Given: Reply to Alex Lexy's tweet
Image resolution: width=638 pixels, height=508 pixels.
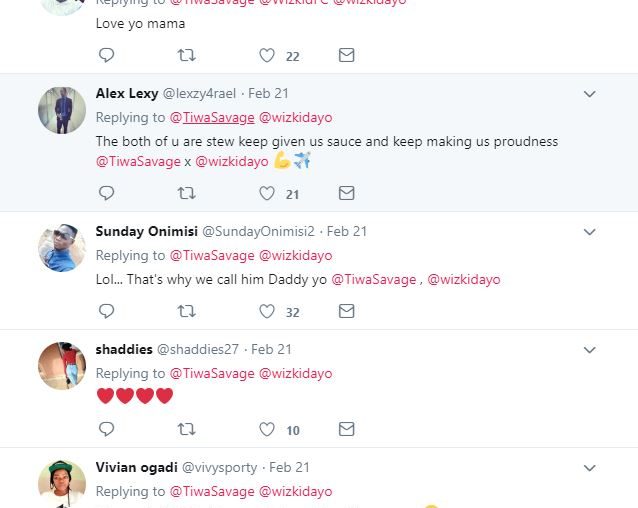Looking at the screenshot, I should 106,193.
